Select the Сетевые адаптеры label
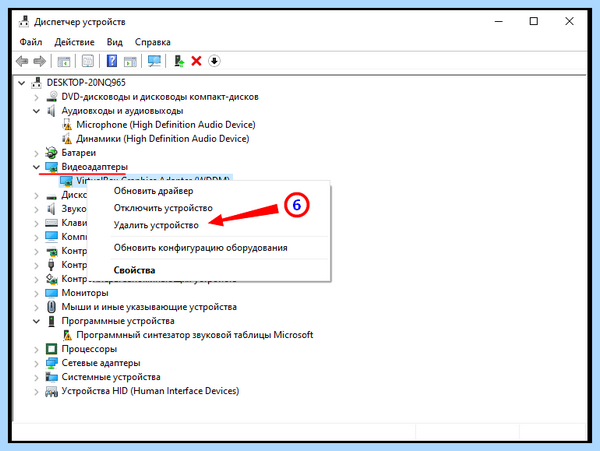600x451 pixels. [101, 363]
